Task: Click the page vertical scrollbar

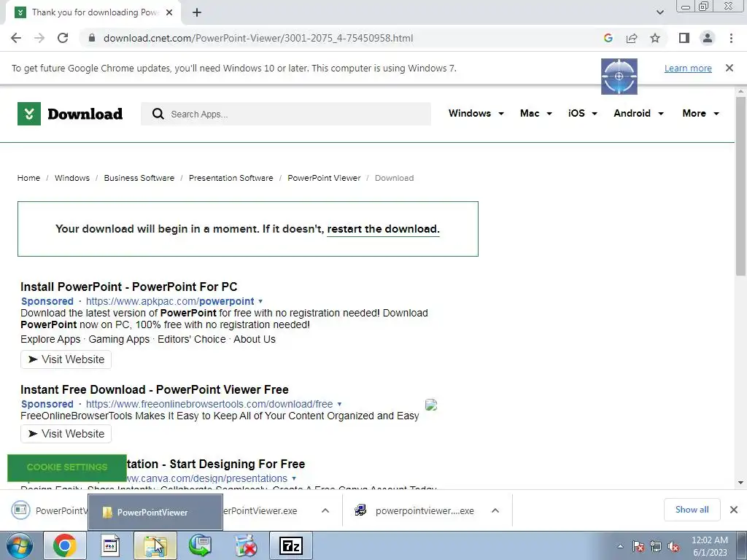Action: [x=740, y=186]
